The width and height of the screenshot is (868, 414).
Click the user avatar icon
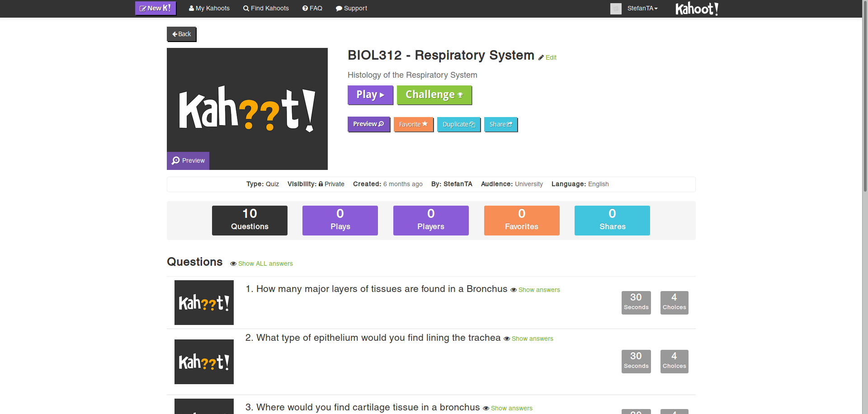pyautogui.click(x=616, y=9)
